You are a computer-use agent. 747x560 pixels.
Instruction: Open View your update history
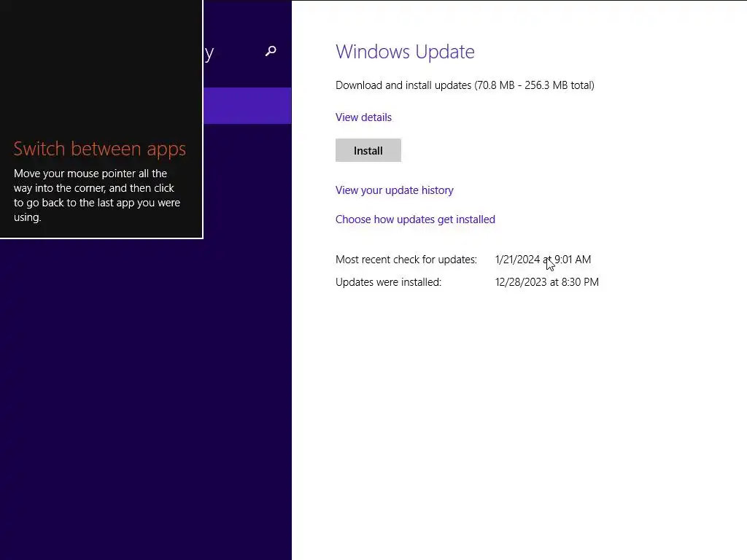(x=395, y=190)
